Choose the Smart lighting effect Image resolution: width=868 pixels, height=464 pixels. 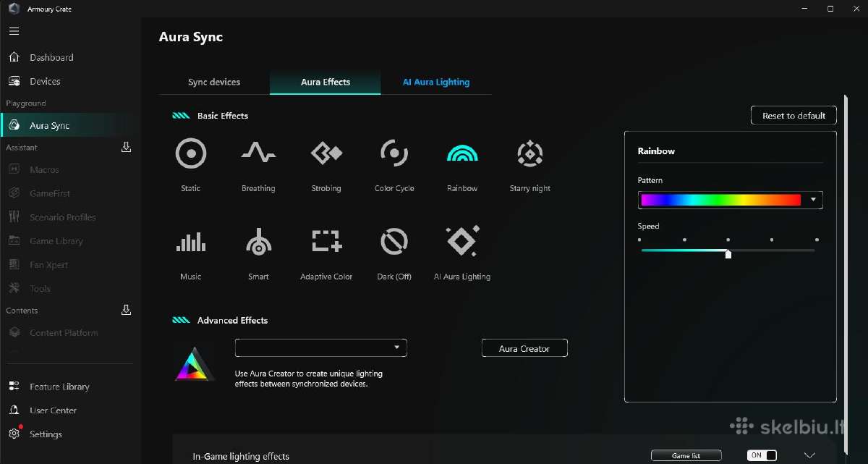258,242
